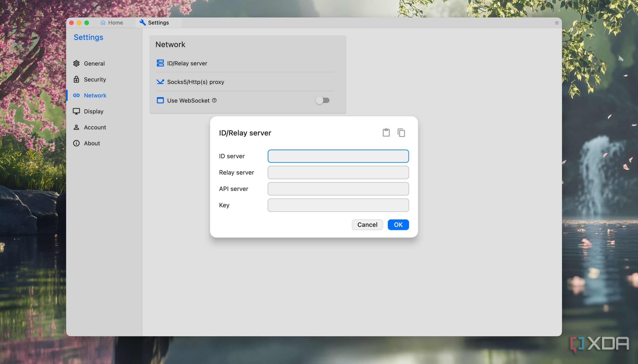Click the Settings wrench icon
This screenshot has width=638, height=364.
point(143,23)
